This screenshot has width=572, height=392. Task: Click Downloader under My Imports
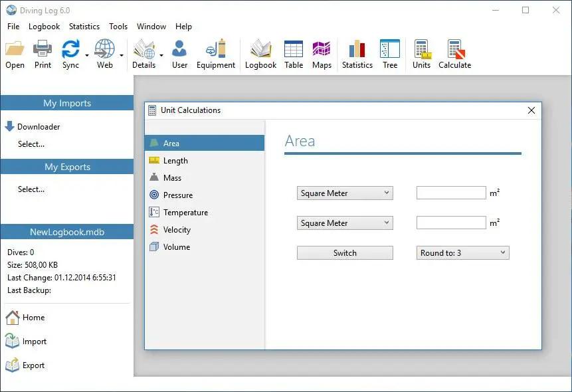[x=39, y=127]
